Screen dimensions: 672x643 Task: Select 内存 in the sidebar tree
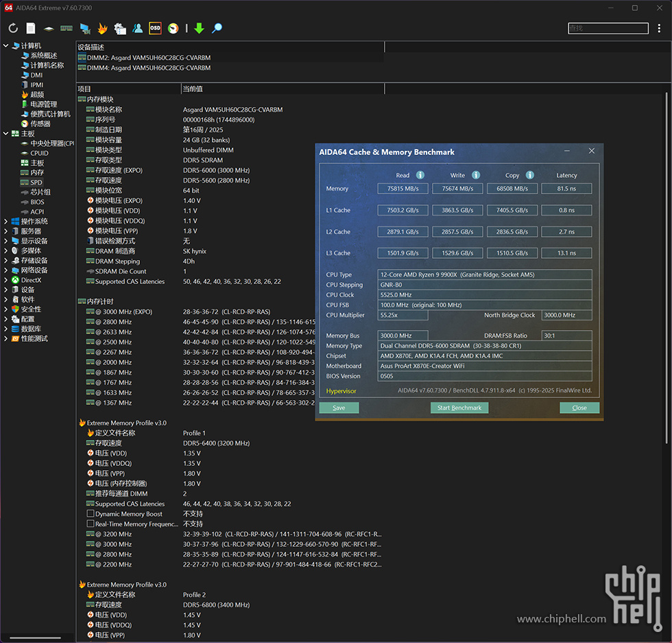point(37,172)
